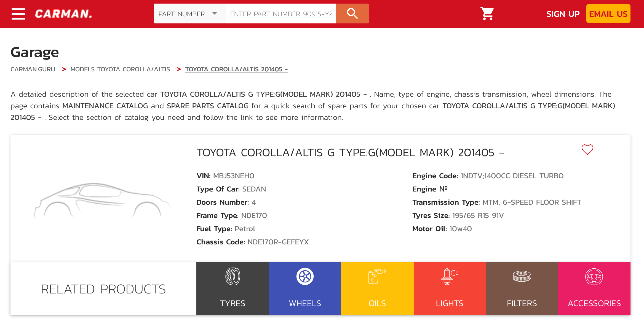Click the car silhouette image
The height and width of the screenshot is (321, 644).
coord(103,201)
